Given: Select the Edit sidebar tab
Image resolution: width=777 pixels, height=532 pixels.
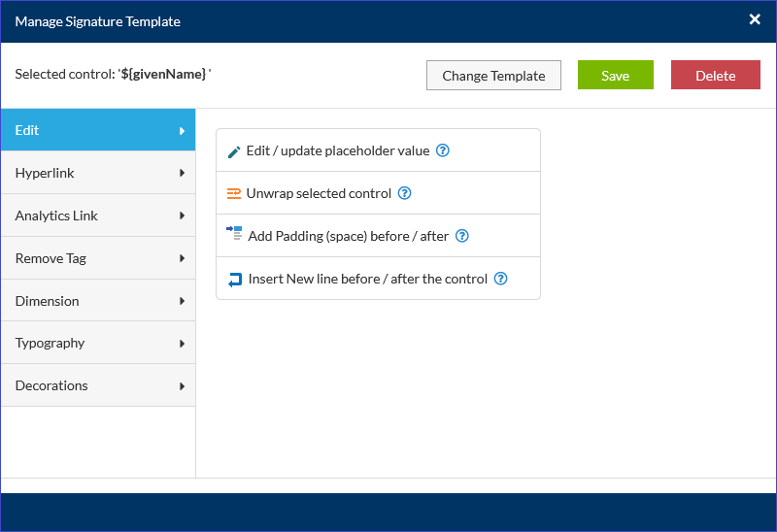Looking at the screenshot, I should pyautogui.click(x=97, y=130).
